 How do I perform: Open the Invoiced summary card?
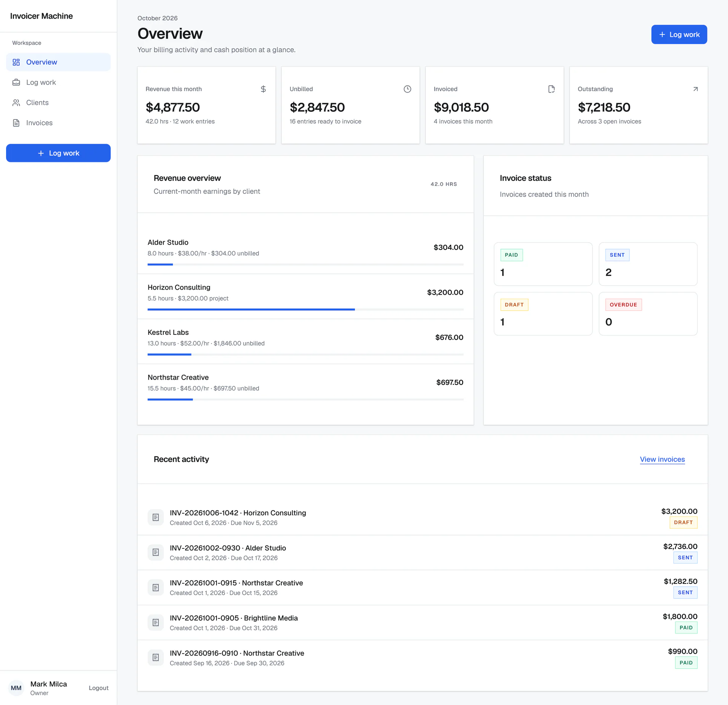[x=494, y=105]
